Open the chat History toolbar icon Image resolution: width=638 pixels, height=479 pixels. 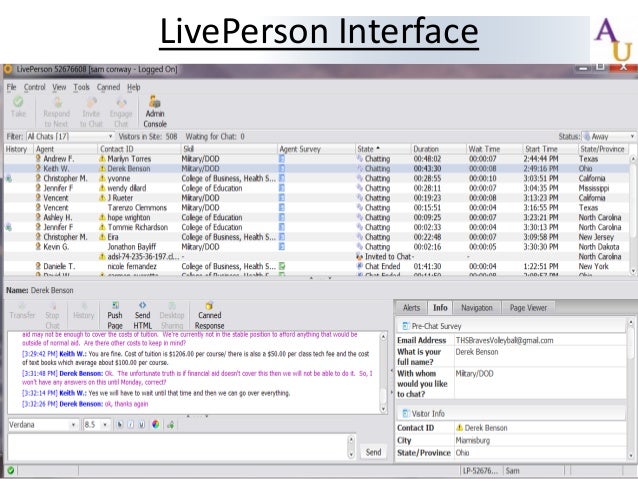(84, 311)
